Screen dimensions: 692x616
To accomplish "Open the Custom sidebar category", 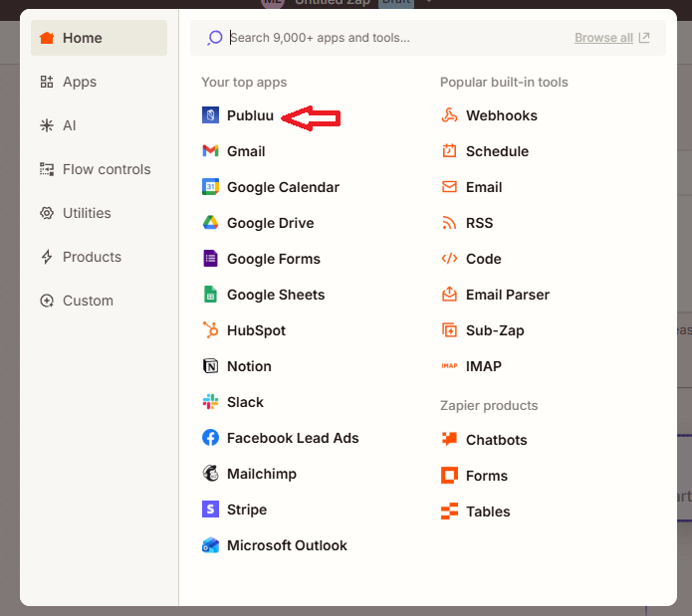I will pyautogui.click(x=99, y=301).
